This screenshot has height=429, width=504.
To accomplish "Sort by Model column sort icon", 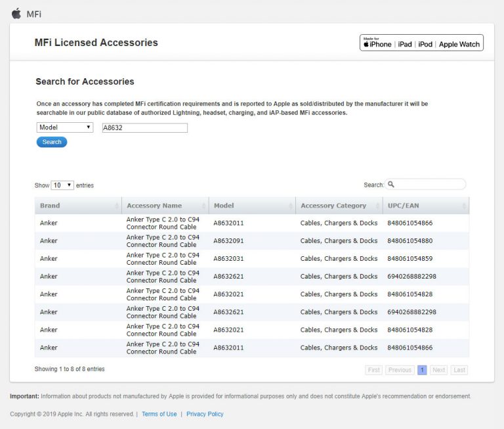I will [290, 206].
